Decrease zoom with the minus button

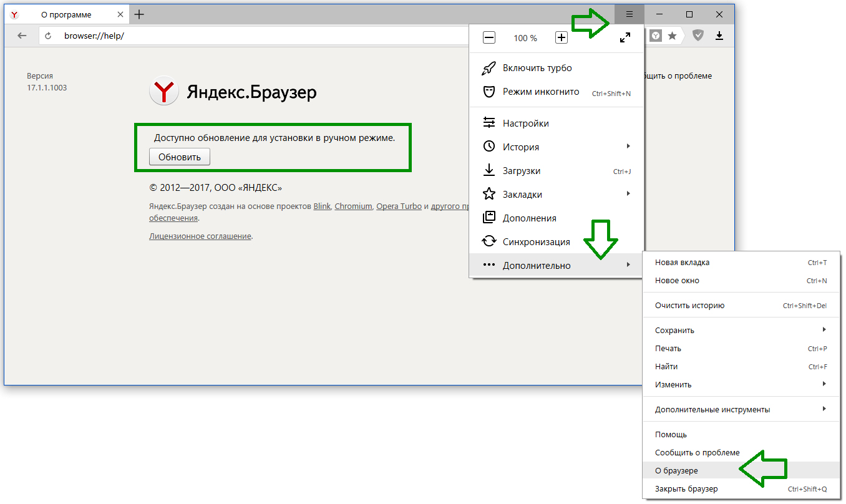[x=489, y=38]
